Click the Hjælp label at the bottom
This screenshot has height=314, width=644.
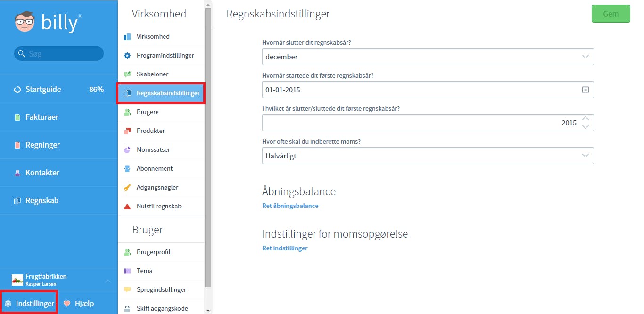pos(84,304)
